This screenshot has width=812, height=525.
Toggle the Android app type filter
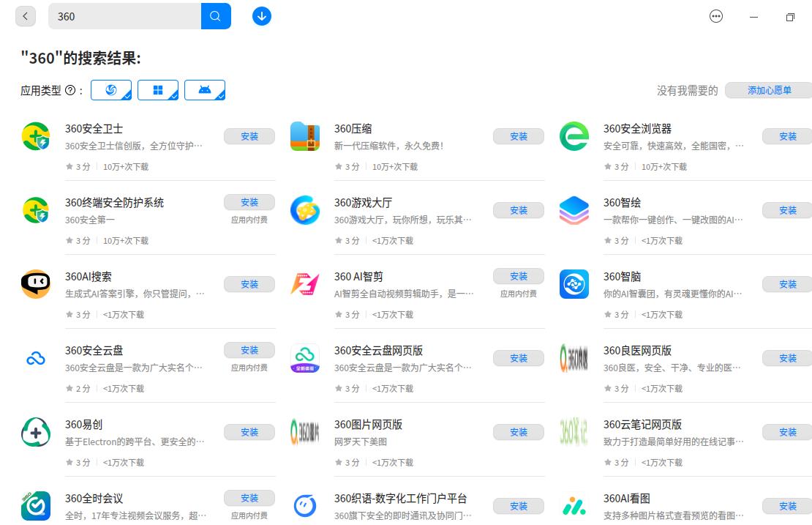[205, 90]
